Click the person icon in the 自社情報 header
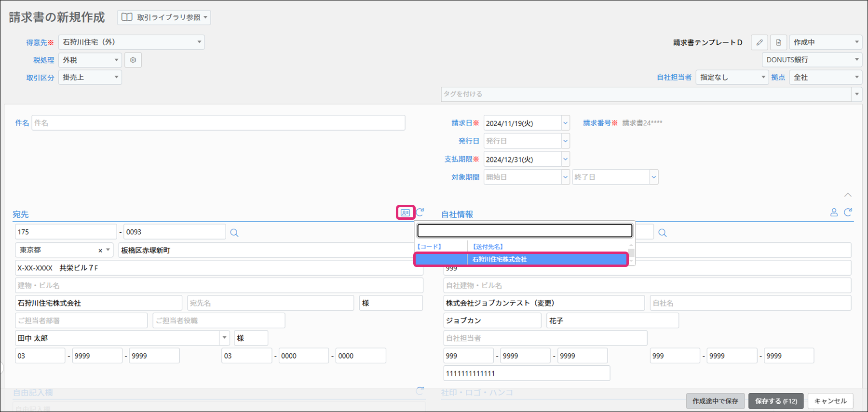Viewport: 868px width, 412px height. click(834, 213)
